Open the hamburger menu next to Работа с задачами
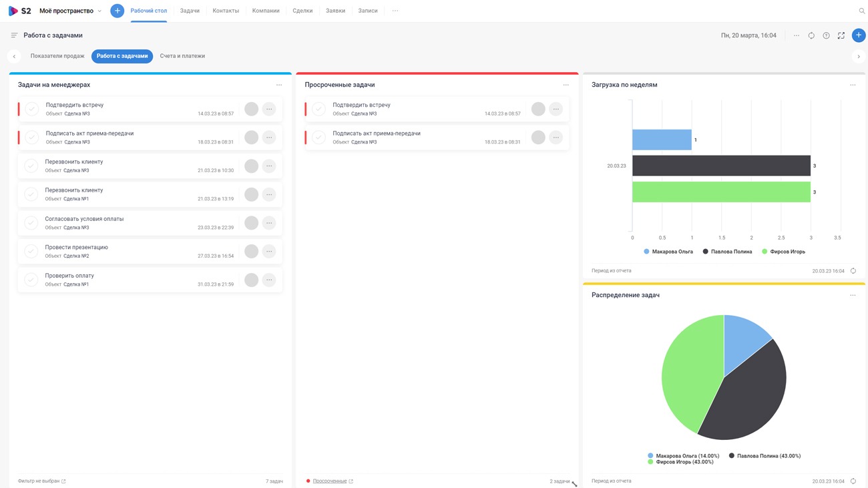Viewport: 868px width, 488px height. [x=14, y=35]
